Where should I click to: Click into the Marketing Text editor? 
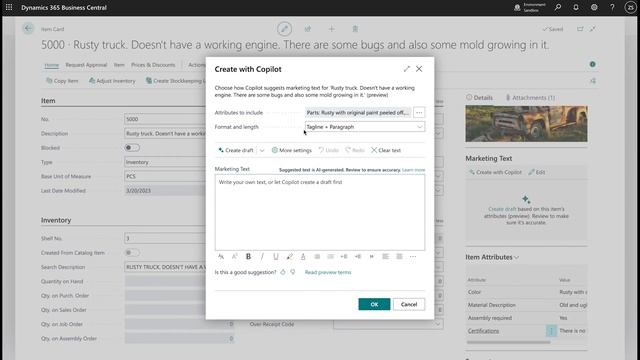tap(320, 212)
